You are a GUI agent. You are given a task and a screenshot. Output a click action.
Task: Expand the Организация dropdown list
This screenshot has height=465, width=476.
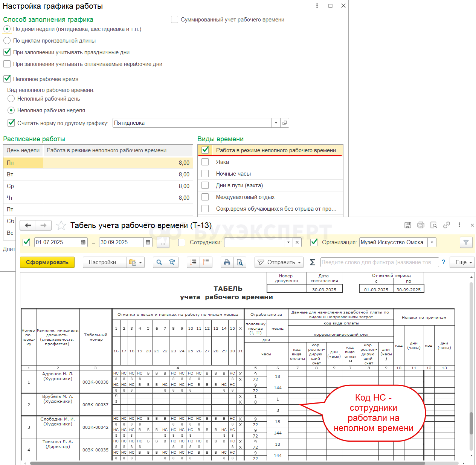432,242
